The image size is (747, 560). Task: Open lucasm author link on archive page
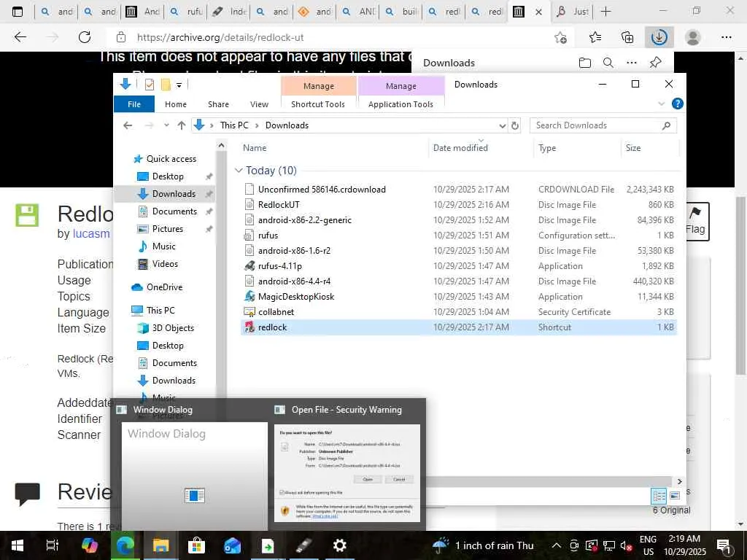click(91, 234)
